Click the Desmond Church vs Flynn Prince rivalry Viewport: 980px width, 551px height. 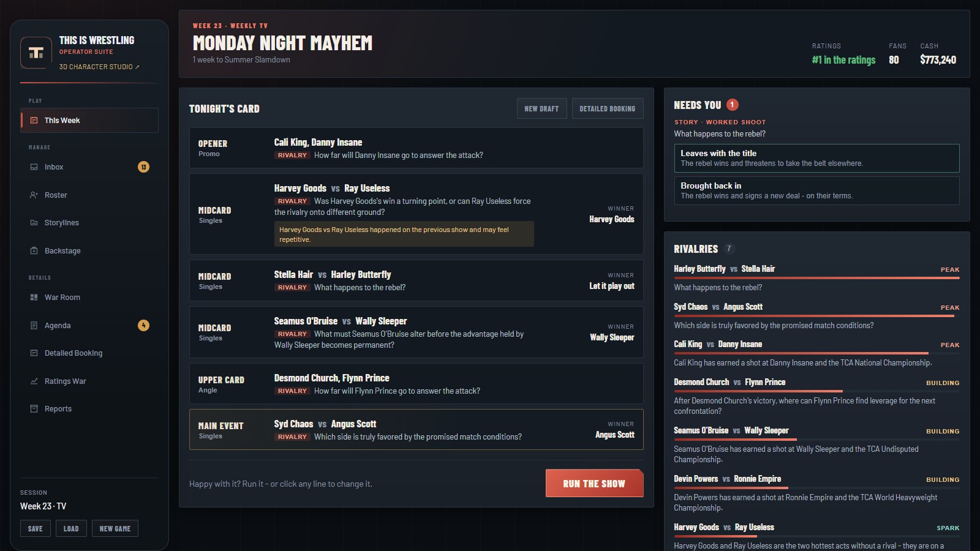tap(816, 397)
